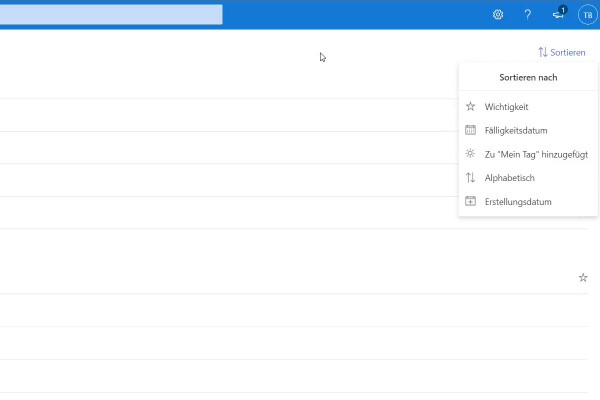The width and height of the screenshot is (600, 400).
Task: Sort by Wichtigkeit
Action: click(528, 107)
